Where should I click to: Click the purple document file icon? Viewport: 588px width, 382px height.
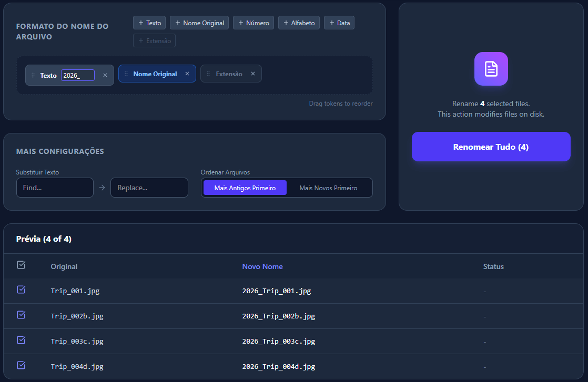491,69
